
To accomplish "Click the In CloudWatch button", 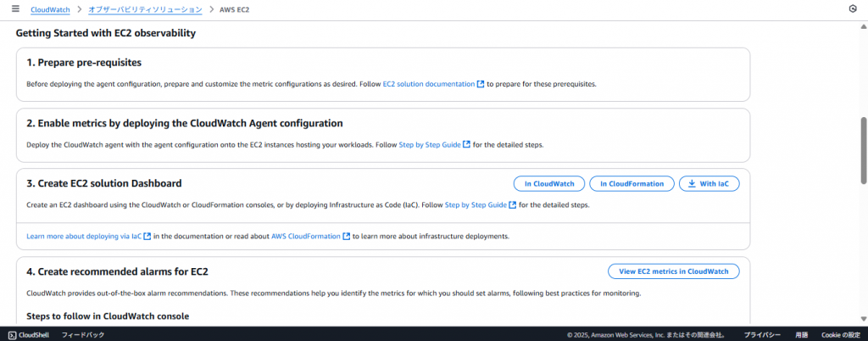I will (x=548, y=183).
